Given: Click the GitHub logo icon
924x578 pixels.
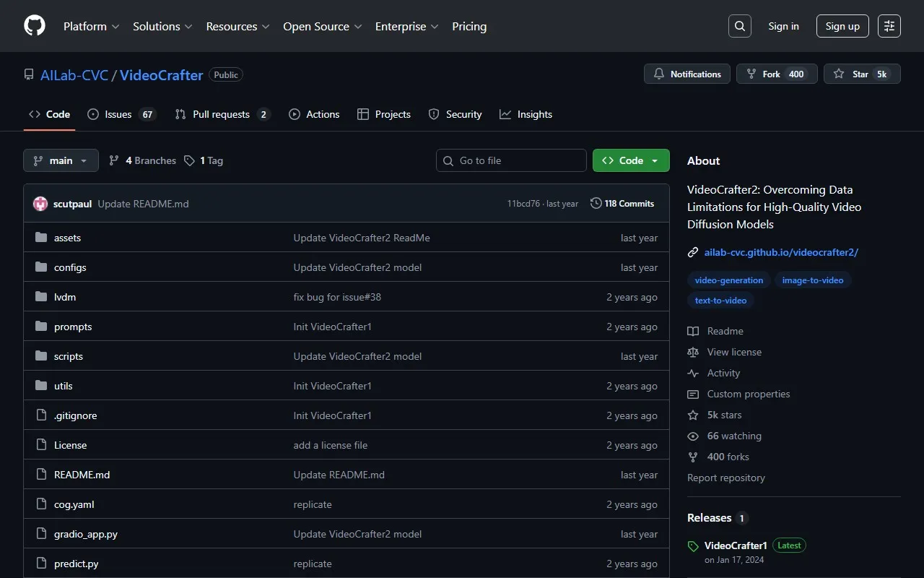Looking at the screenshot, I should (35, 26).
